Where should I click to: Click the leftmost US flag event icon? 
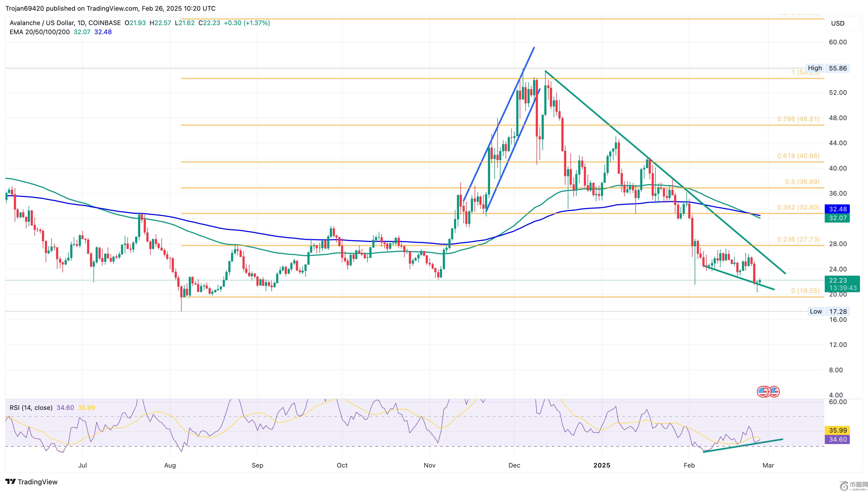coord(762,391)
